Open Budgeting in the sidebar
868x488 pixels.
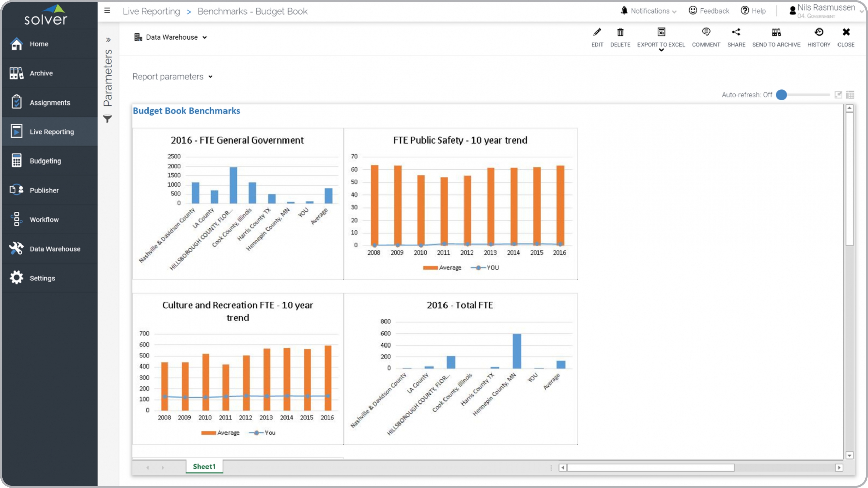pos(45,161)
